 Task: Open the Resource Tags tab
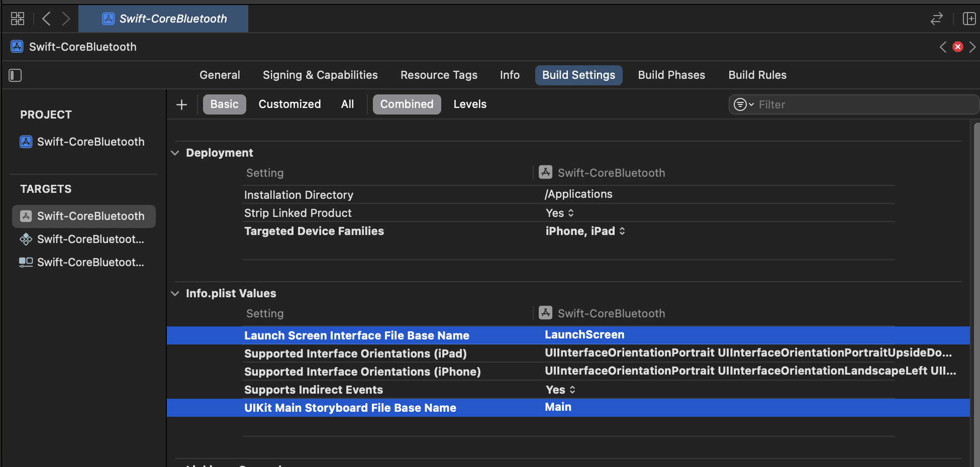439,75
